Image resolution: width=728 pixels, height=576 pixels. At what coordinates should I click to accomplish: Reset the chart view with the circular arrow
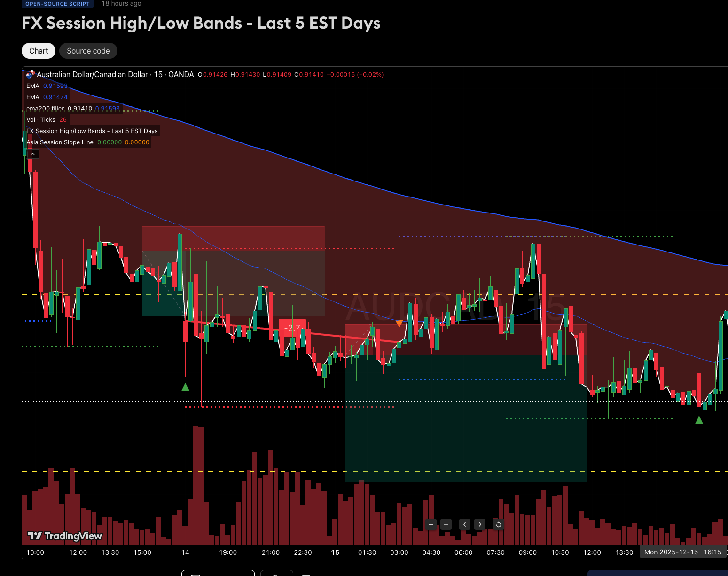498,524
